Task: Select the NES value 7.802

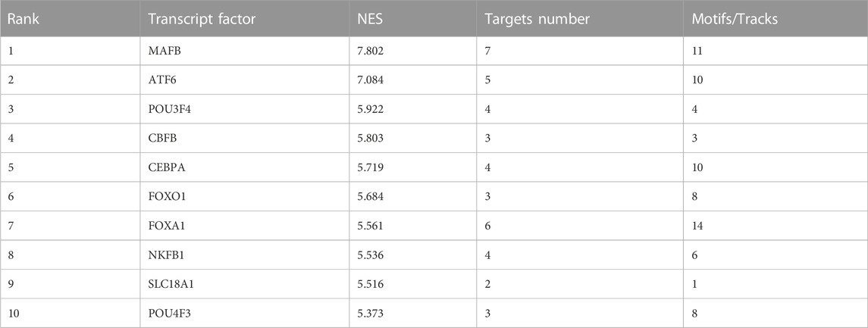Action: click(x=371, y=51)
